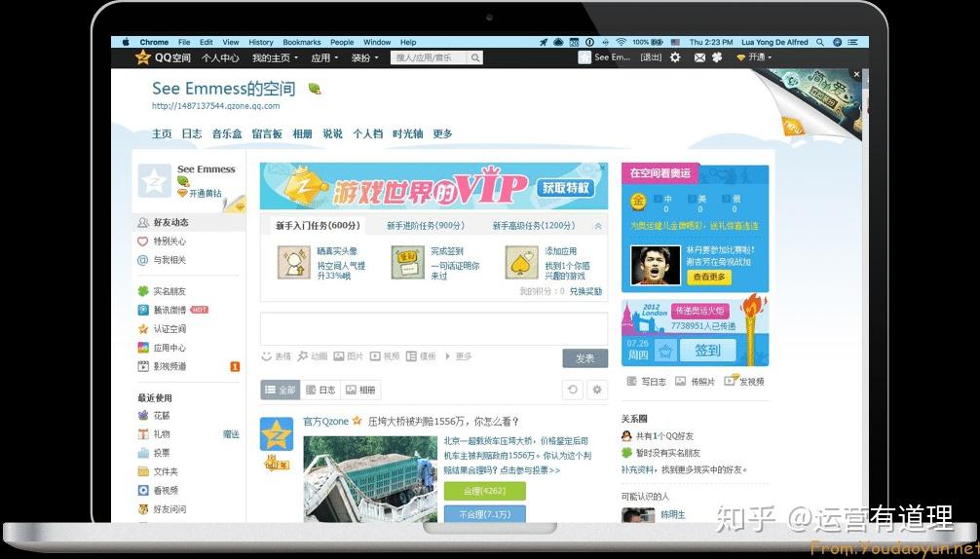Open 我的主页 dropdown
The width and height of the screenshot is (980, 559).
(x=275, y=57)
